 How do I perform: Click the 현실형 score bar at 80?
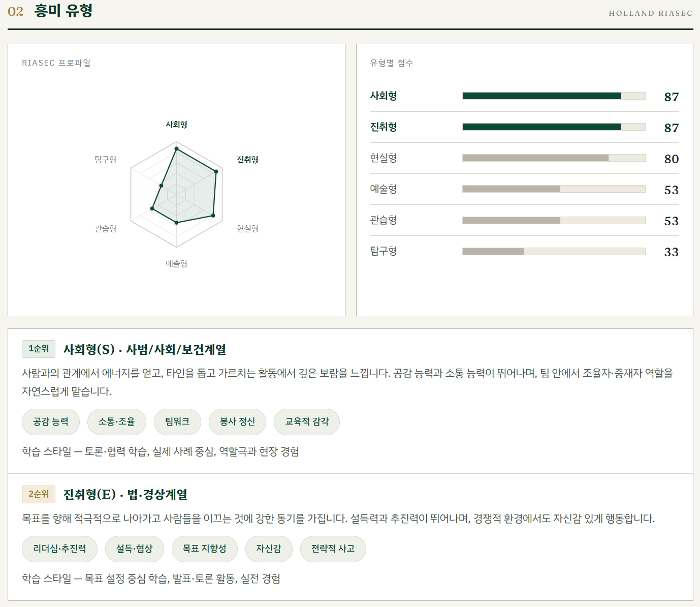pos(554,158)
